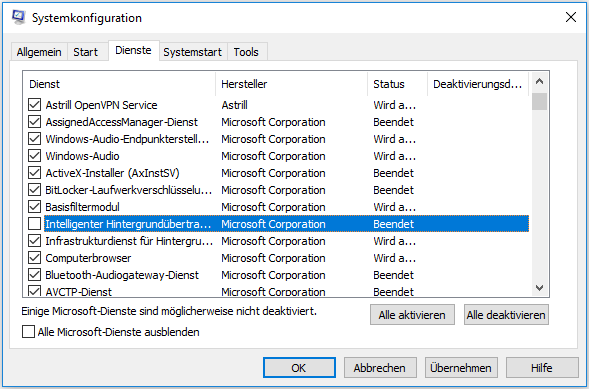Viewport: 589px width, 389px height.
Task: Confirm with the OK button
Action: (x=299, y=368)
